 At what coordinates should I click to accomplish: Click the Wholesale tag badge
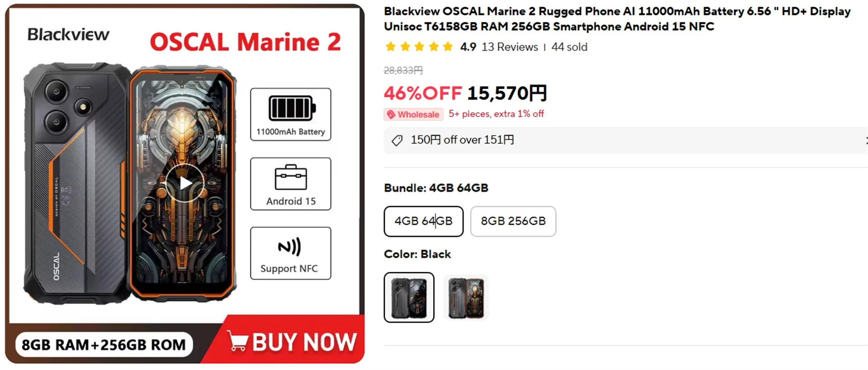(x=413, y=114)
